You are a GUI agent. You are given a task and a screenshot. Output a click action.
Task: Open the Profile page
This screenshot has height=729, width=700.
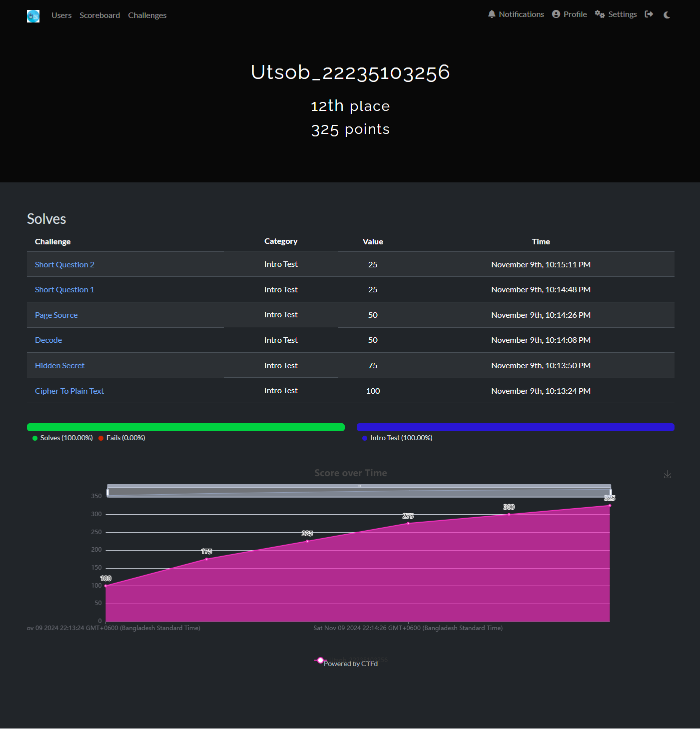click(x=569, y=14)
